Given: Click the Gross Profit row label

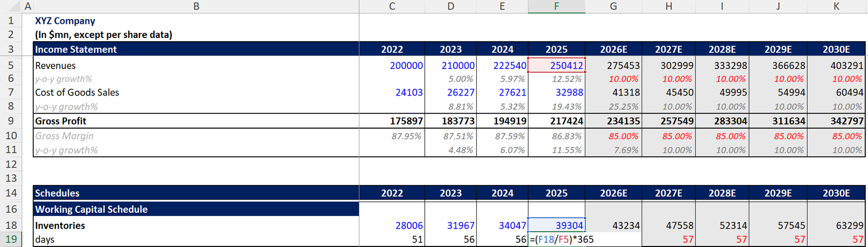Looking at the screenshot, I should click(x=61, y=121).
